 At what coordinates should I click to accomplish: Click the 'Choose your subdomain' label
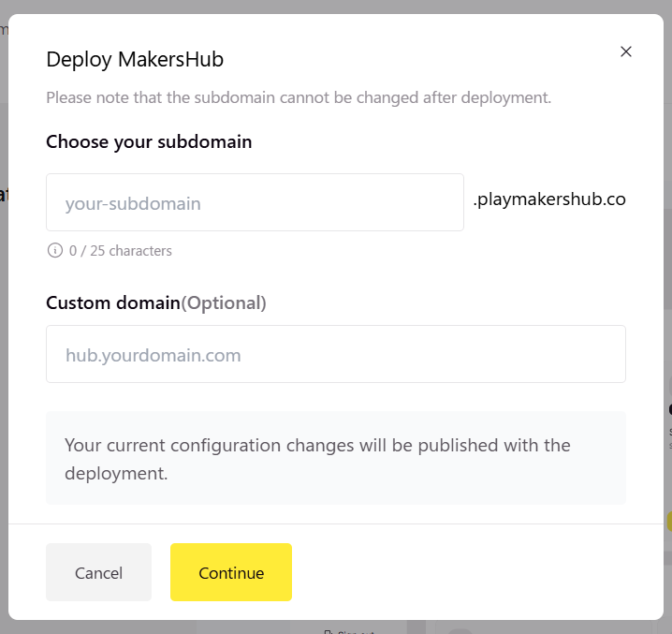point(149,142)
